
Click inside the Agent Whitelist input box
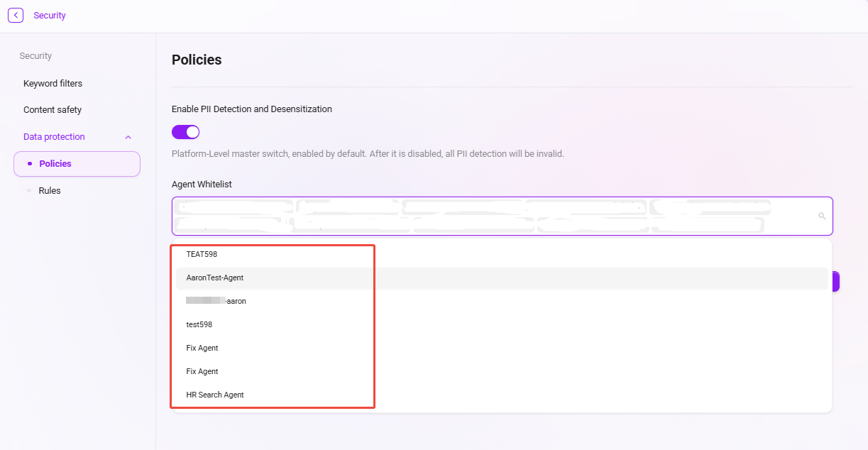[x=502, y=216]
